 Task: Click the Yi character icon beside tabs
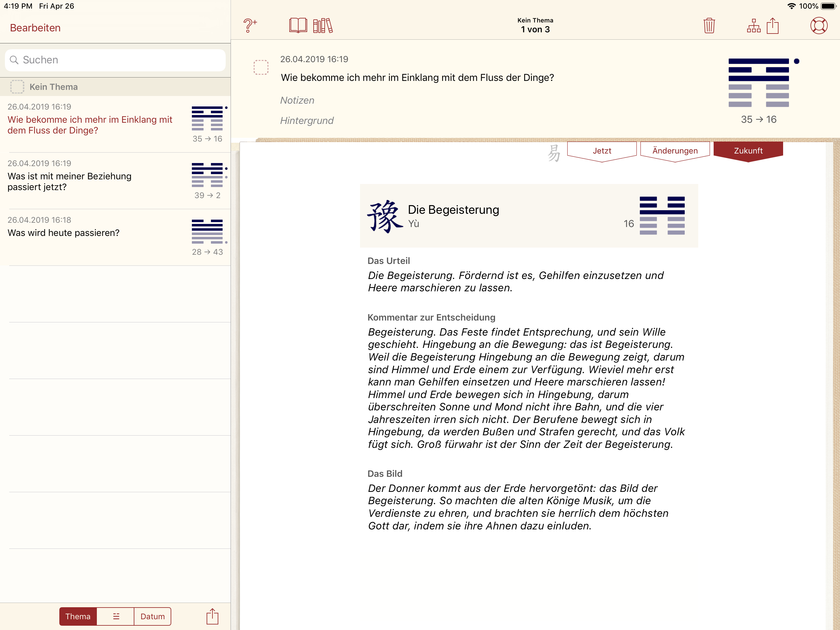click(553, 153)
